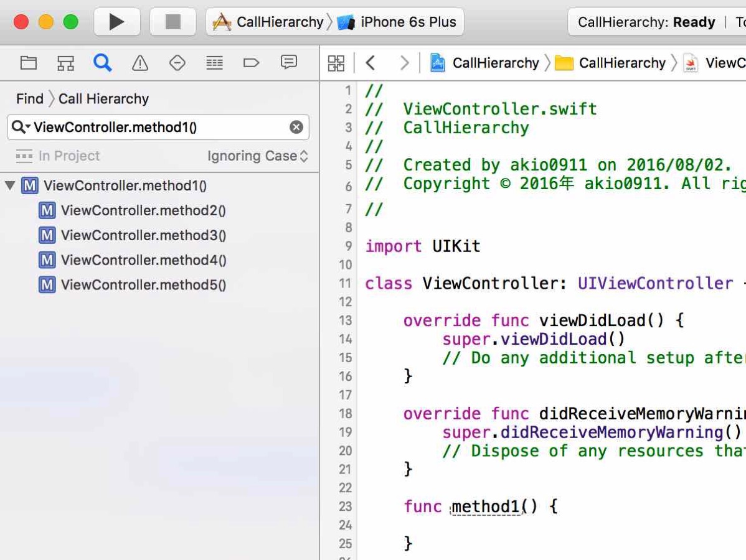Click line number 23 in the gutter

pos(346,506)
